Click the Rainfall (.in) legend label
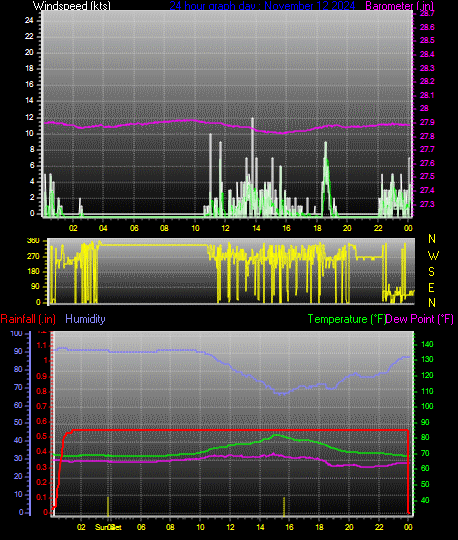The image size is (458, 540). click(x=28, y=319)
